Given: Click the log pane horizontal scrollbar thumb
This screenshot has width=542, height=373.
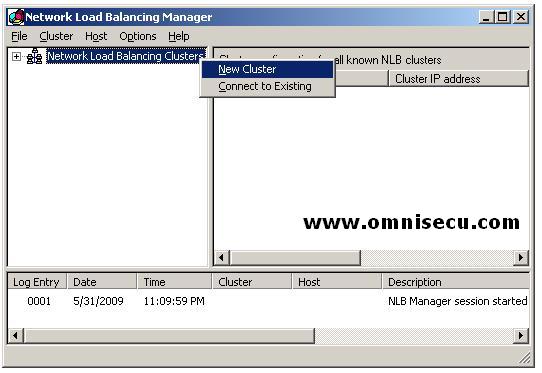Looking at the screenshot, I should coord(169,336).
